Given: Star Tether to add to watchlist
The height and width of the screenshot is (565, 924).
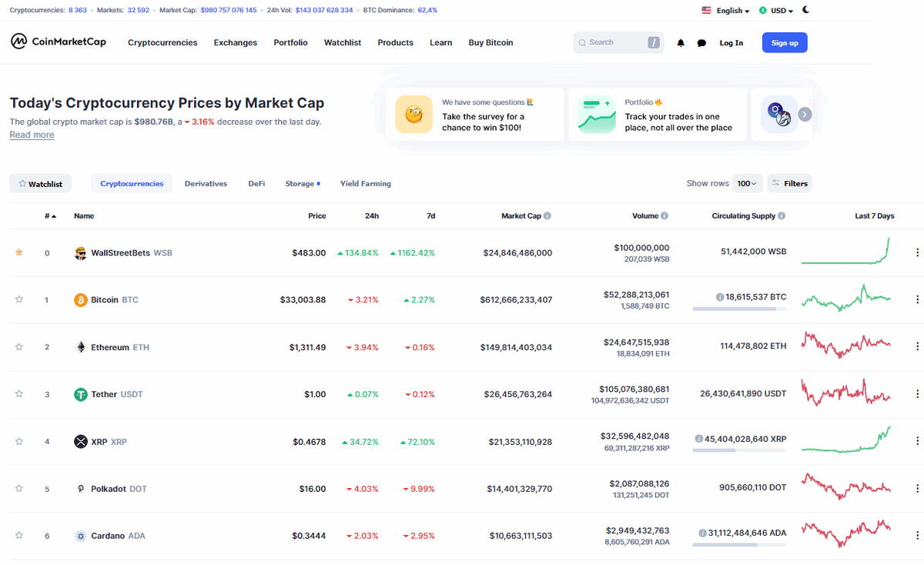Looking at the screenshot, I should pyautogui.click(x=19, y=393).
